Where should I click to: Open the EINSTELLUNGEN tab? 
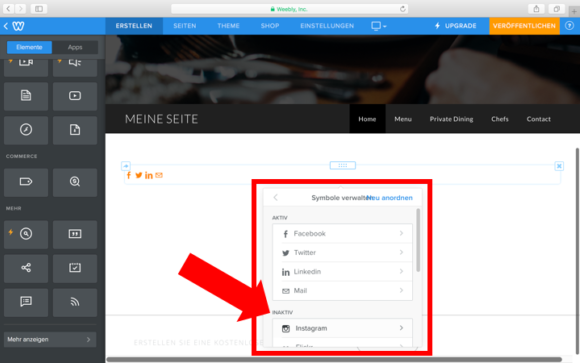(327, 26)
